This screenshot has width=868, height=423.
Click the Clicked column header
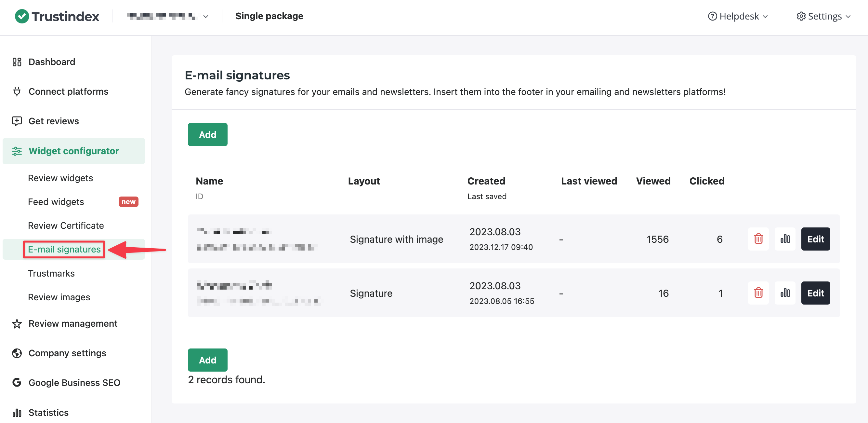click(707, 181)
